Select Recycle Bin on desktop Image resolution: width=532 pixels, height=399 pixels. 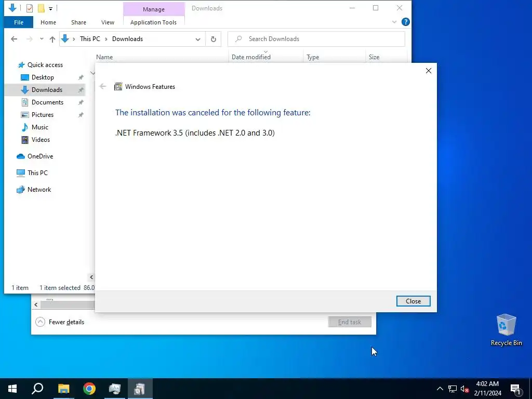click(506, 330)
